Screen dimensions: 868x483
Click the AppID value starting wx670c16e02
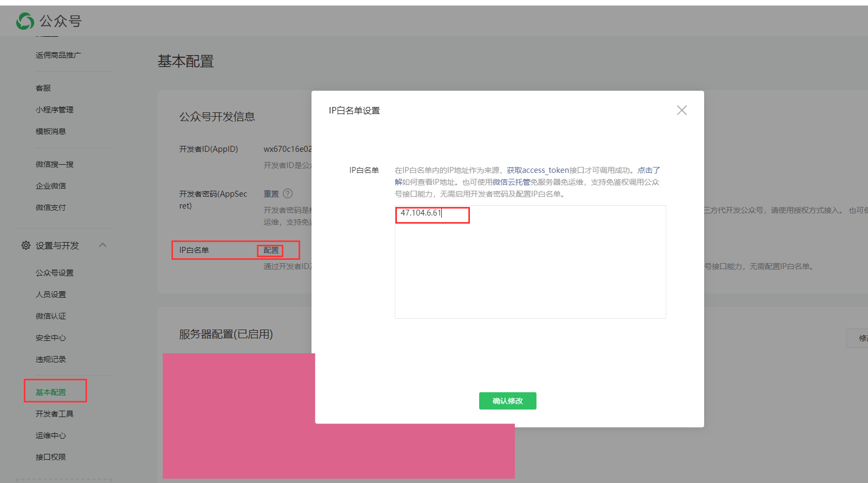pyautogui.click(x=288, y=149)
